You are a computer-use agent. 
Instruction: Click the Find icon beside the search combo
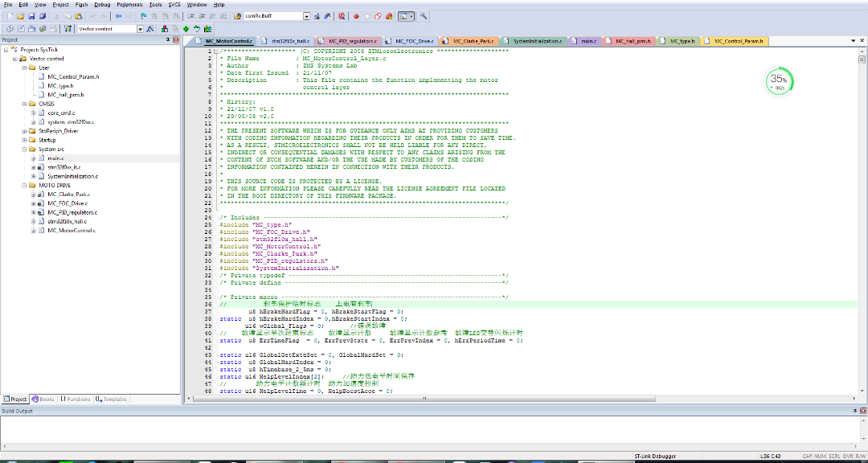click(x=317, y=16)
